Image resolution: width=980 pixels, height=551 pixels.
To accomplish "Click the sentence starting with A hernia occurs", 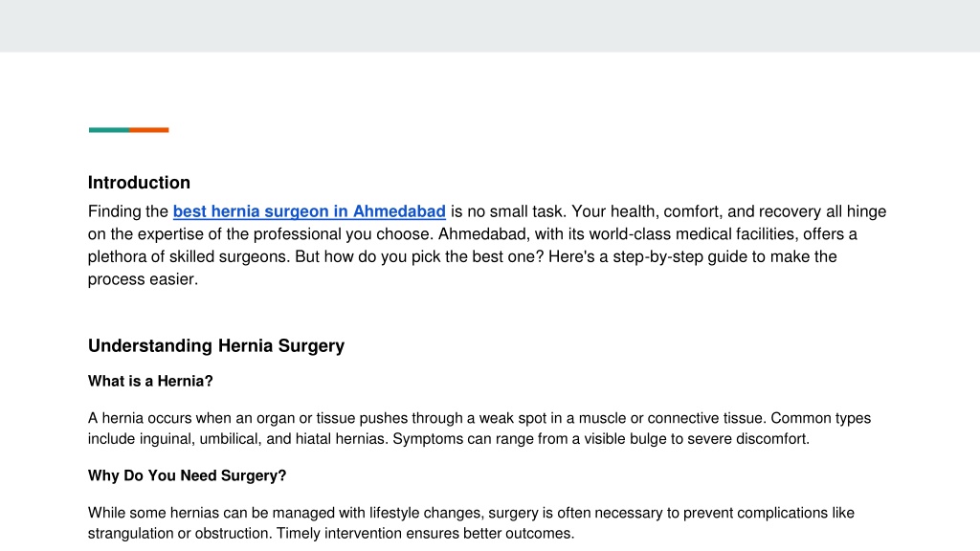I will (x=427, y=418).
